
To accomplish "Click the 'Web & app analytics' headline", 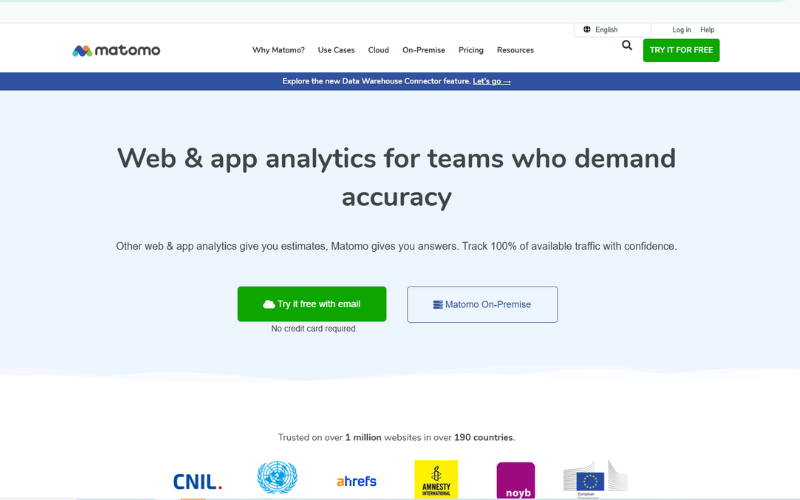I will pyautogui.click(x=396, y=177).
